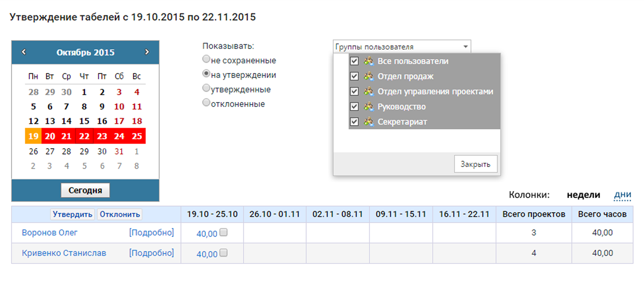Switch columns view to недели
644x285 pixels.
[583, 195]
